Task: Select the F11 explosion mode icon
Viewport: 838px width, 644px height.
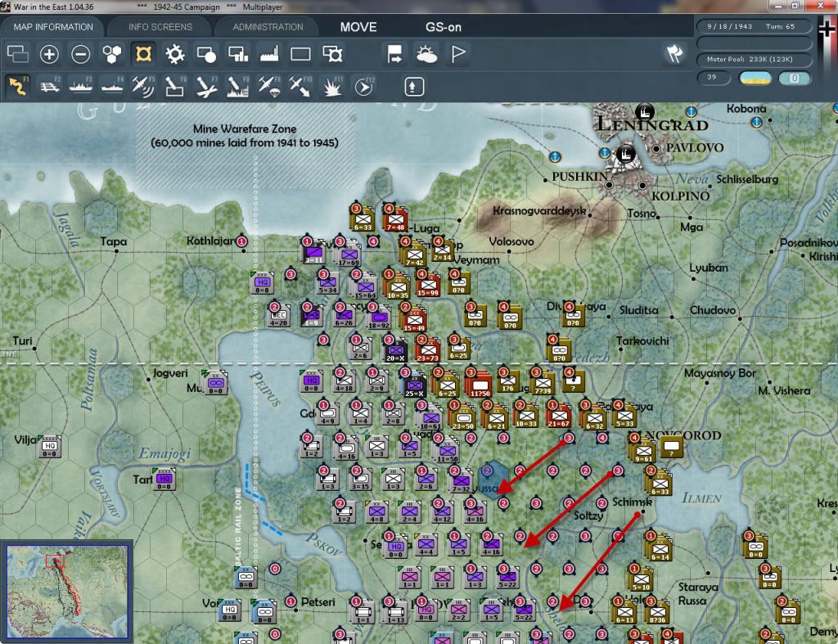Action: tap(332, 87)
